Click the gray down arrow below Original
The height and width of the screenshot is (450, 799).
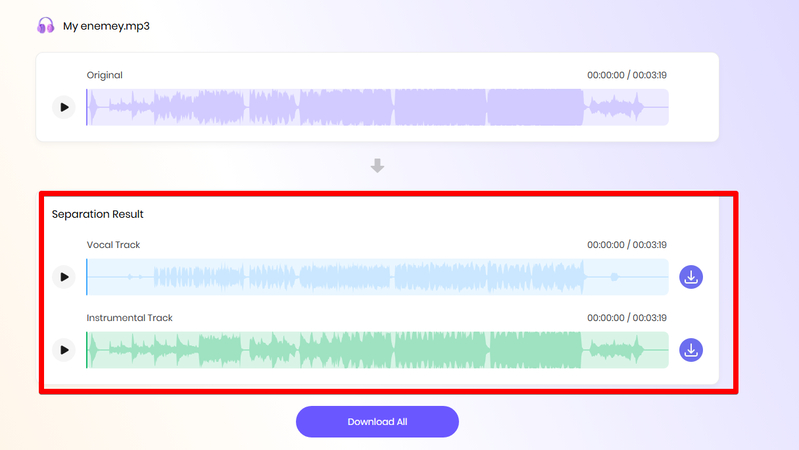click(377, 166)
